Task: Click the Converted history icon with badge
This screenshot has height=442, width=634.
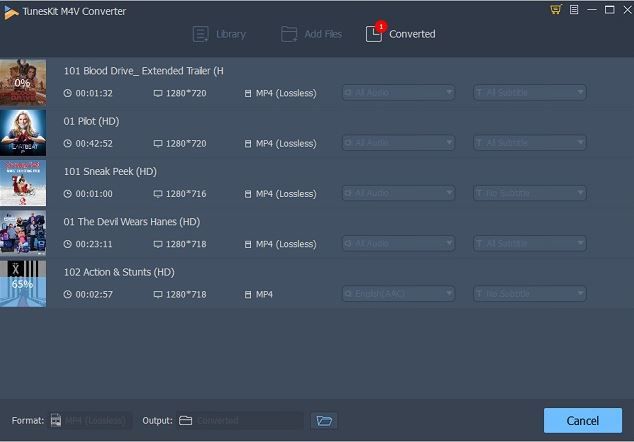Action: coord(374,34)
